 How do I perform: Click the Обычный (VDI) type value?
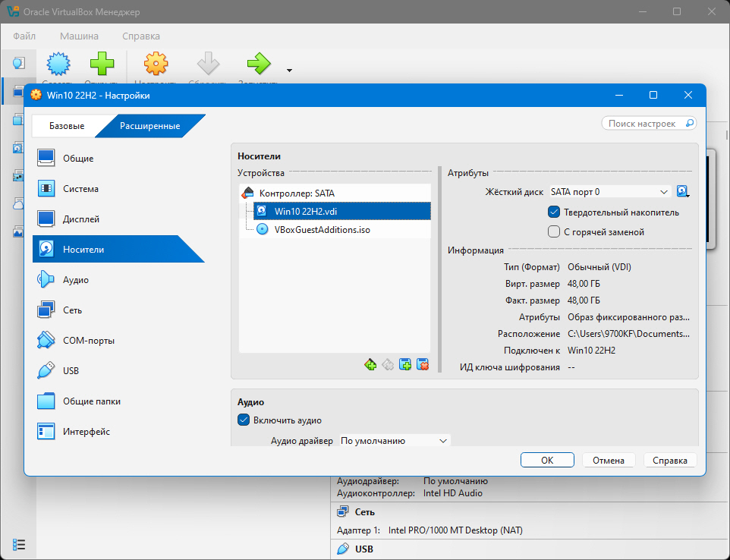(x=599, y=267)
